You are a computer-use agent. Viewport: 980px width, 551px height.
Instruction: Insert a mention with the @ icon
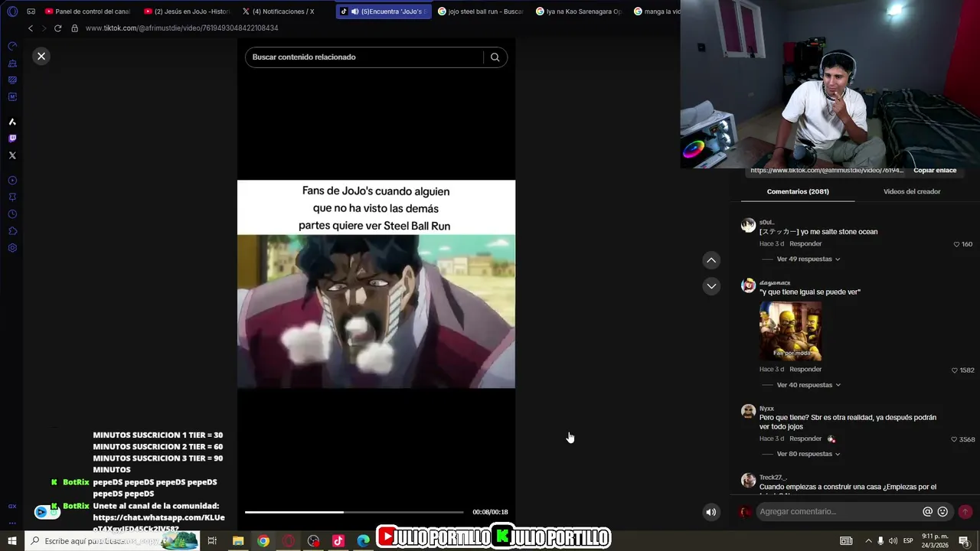coord(927,512)
